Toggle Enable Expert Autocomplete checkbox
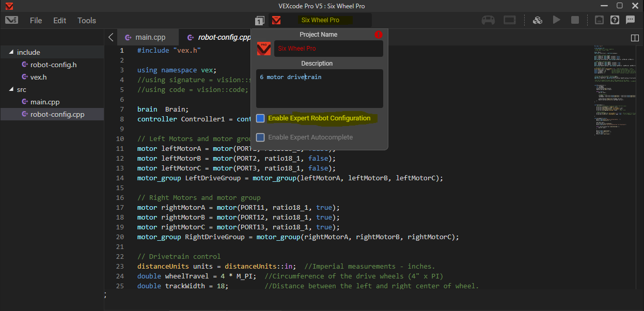This screenshot has width=644, height=311. click(x=260, y=137)
